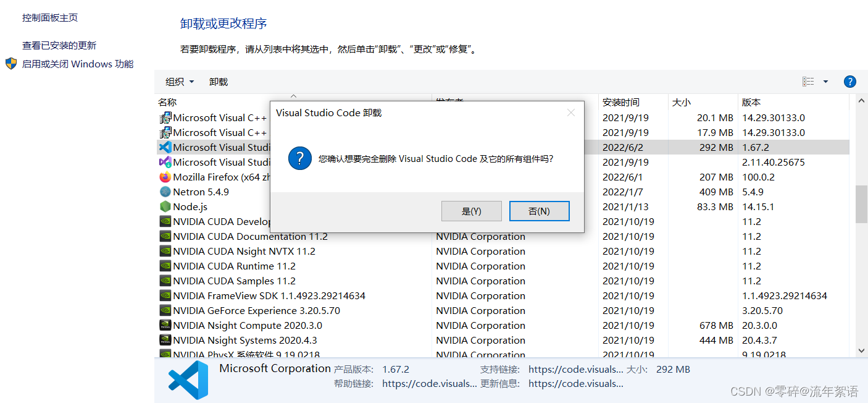The height and width of the screenshot is (403, 868).
Task: Open 控制面板主页 link
Action: pos(50,17)
